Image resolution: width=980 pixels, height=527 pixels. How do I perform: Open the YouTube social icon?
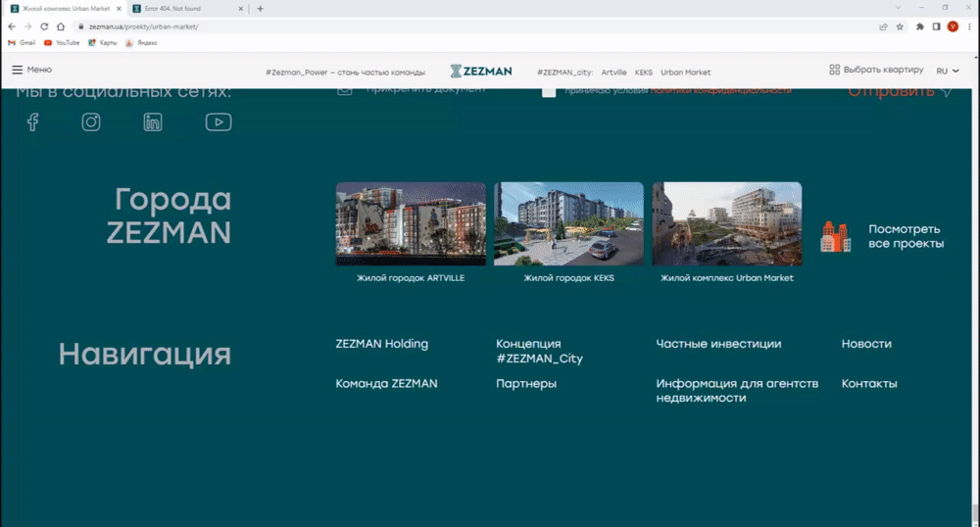(219, 121)
